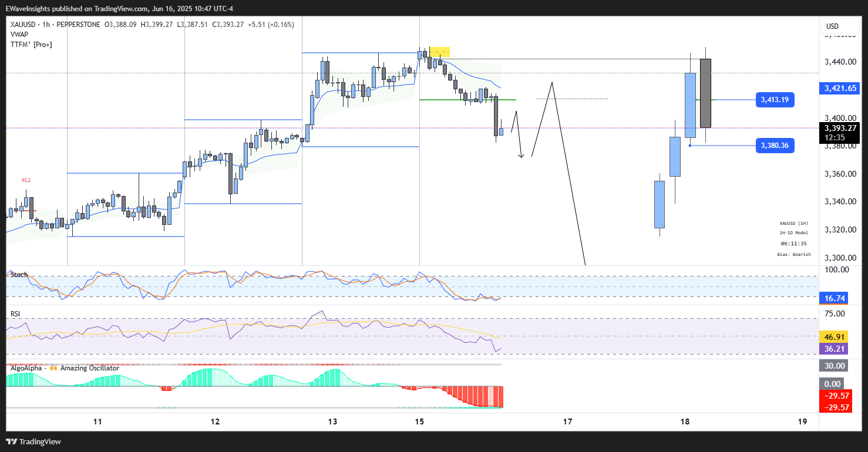Click the Bias: Bearish text
Screen dimensions: 868x452
click(793, 254)
